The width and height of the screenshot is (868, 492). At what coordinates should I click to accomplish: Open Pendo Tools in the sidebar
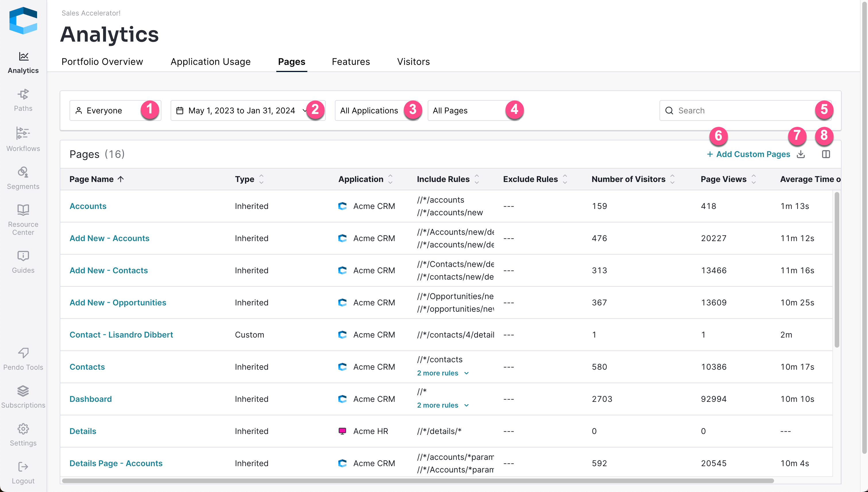(x=23, y=359)
